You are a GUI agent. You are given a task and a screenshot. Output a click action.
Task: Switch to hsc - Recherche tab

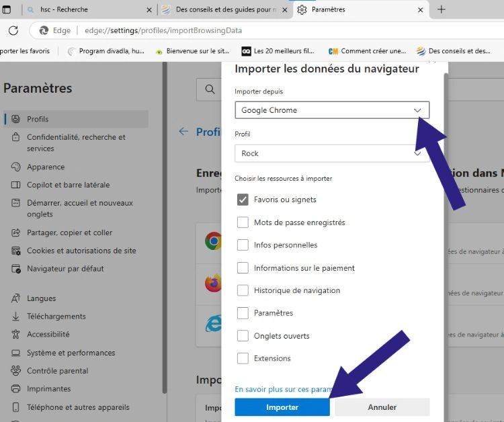click(x=89, y=9)
